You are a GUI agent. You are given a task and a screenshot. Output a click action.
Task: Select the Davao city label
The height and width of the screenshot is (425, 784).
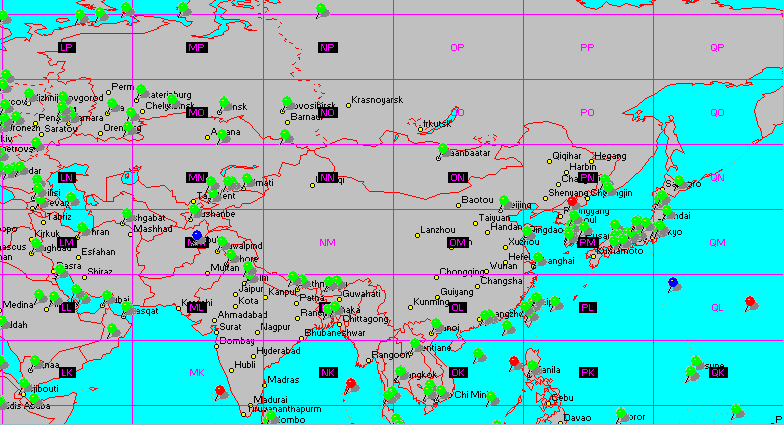pos(578,418)
